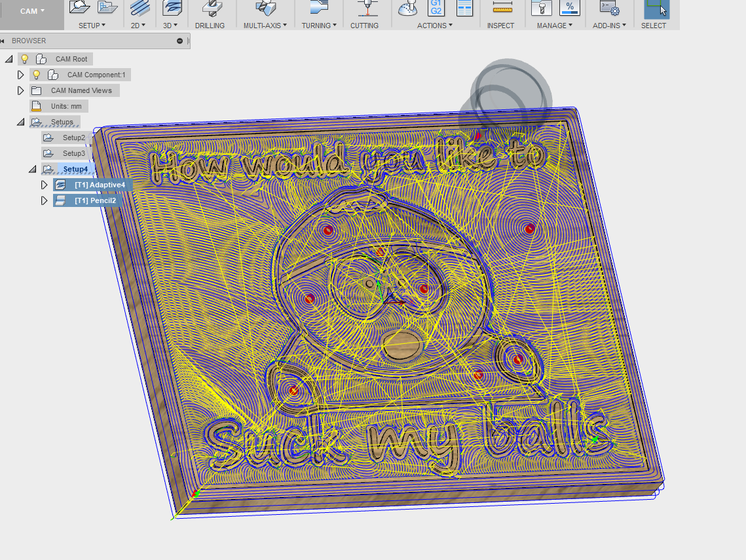This screenshot has height=560, width=746.
Task: Open the Post Process G1 G2 icon
Action: (x=436, y=8)
